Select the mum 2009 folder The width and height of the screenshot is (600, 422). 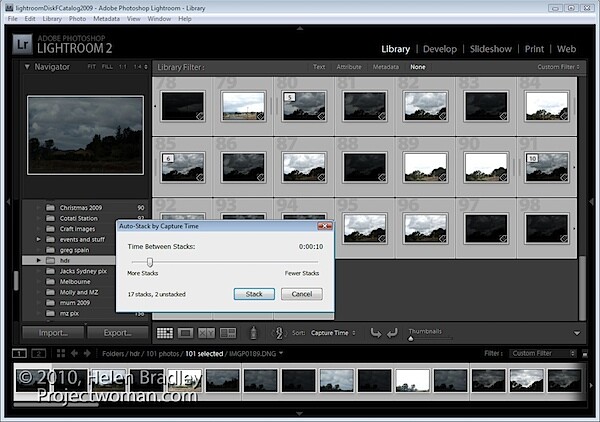75,303
